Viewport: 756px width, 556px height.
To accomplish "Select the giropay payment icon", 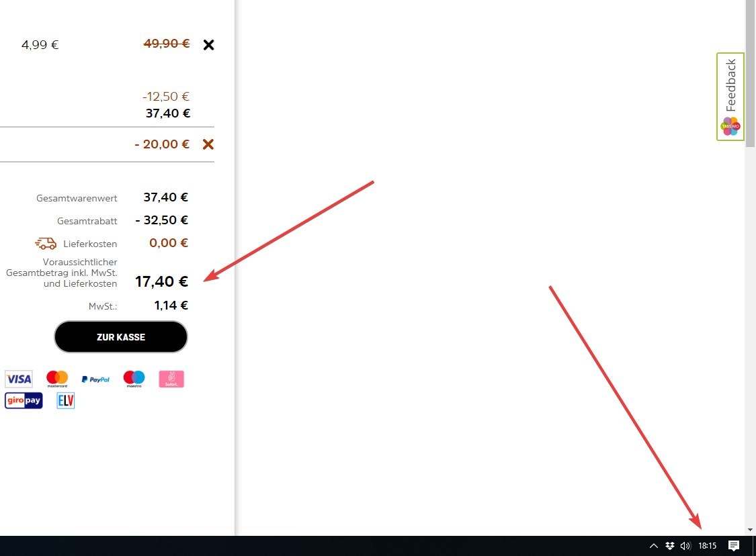I will coord(24,400).
